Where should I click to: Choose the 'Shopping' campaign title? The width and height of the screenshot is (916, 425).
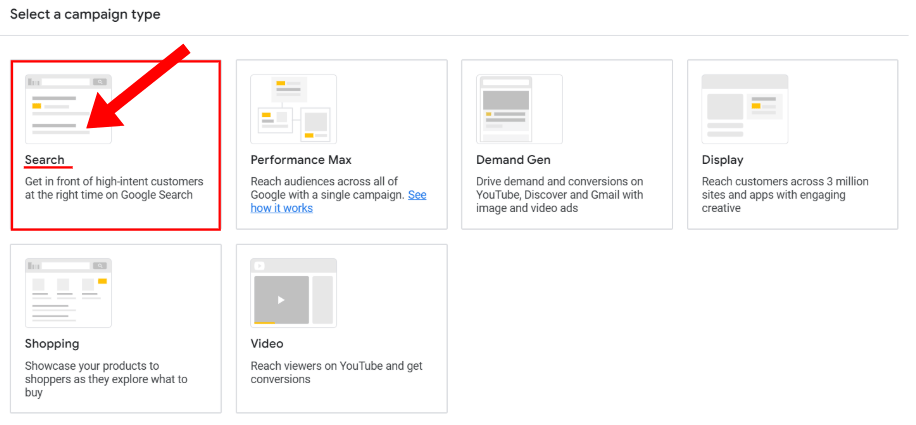[x=52, y=344]
